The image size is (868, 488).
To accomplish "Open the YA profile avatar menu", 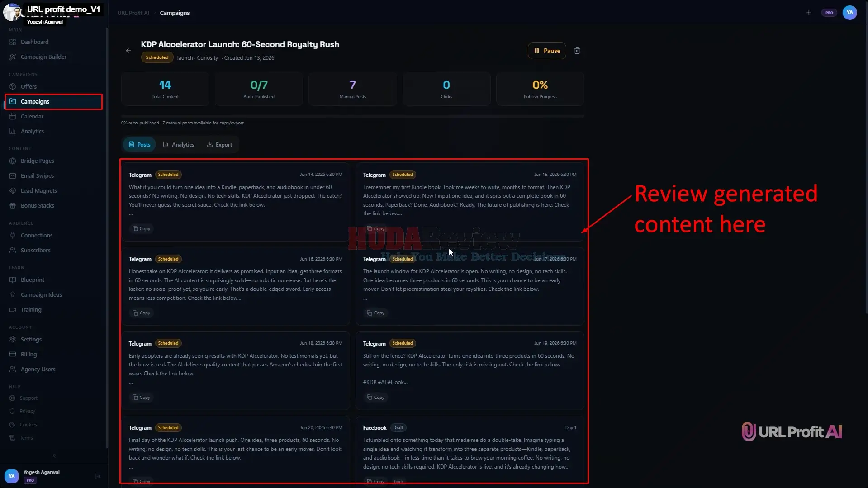I will (x=850, y=13).
